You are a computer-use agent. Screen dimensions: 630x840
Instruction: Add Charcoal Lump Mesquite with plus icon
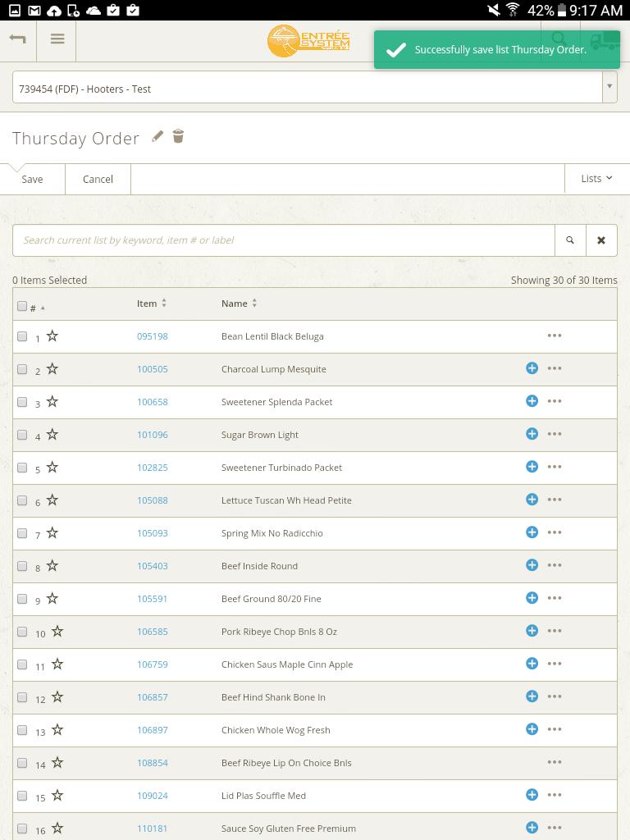pos(532,368)
